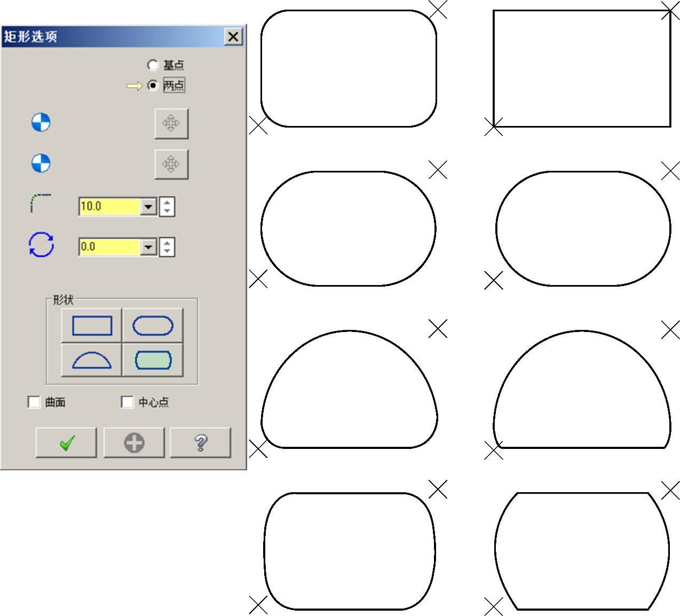Click the second point move-arrows button
The width and height of the screenshot is (680, 616).
[171, 164]
